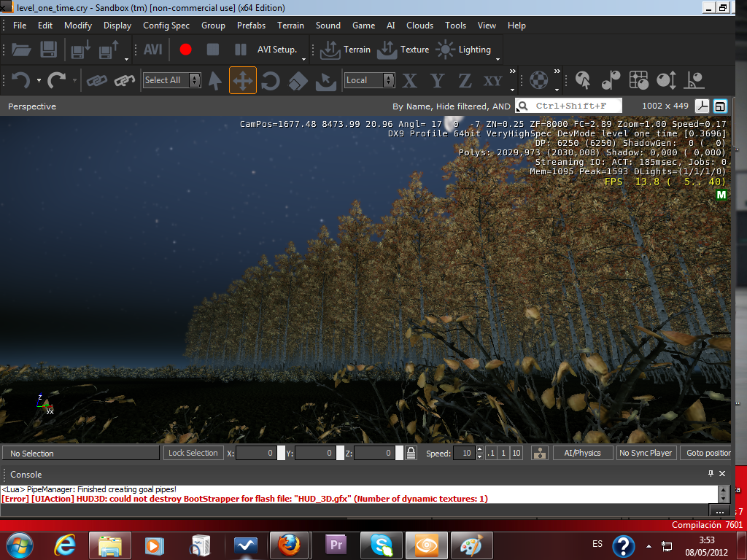The height and width of the screenshot is (560, 747).
Task: Expand undo history dropdown arrow
Action: point(39,80)
